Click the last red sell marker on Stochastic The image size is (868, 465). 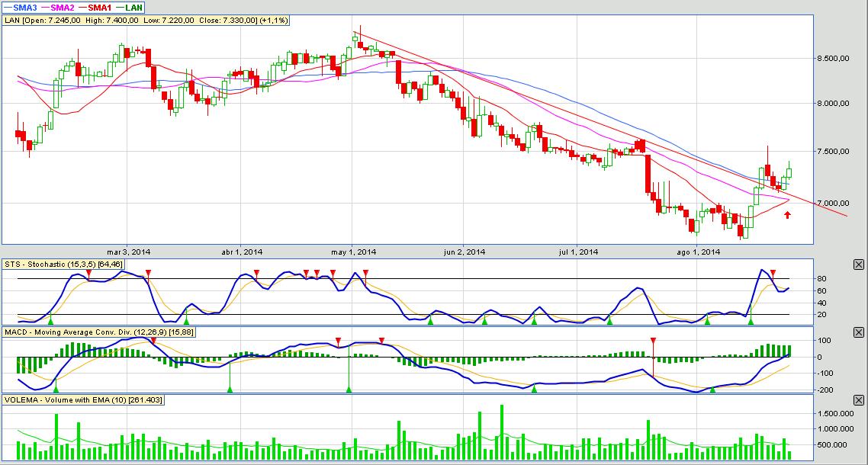(773, 273)
